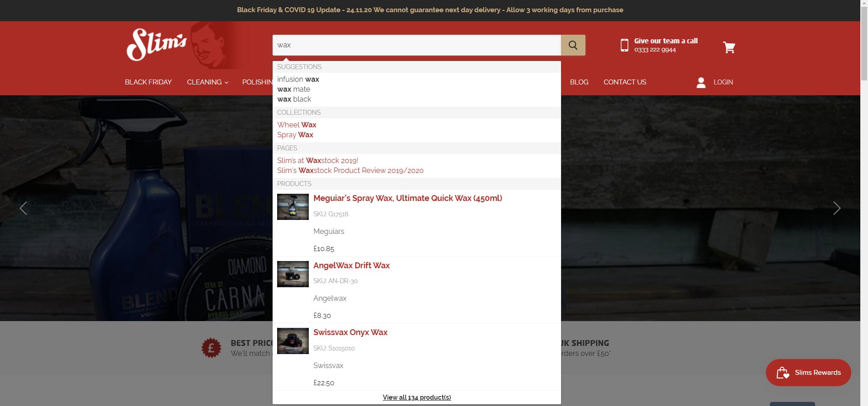Open Slims Rewards widget
This screenshot has width=868, height=406.
tap(808, 373)
